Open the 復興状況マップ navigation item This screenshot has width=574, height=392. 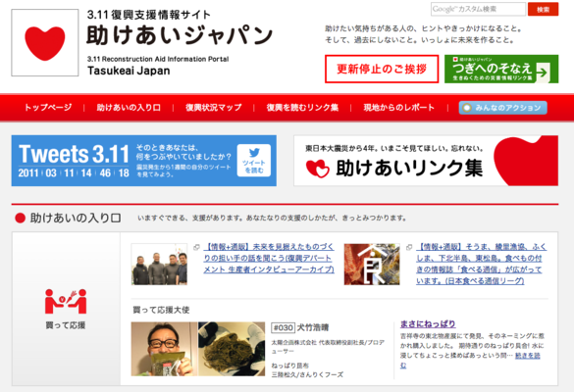(214, 108)
